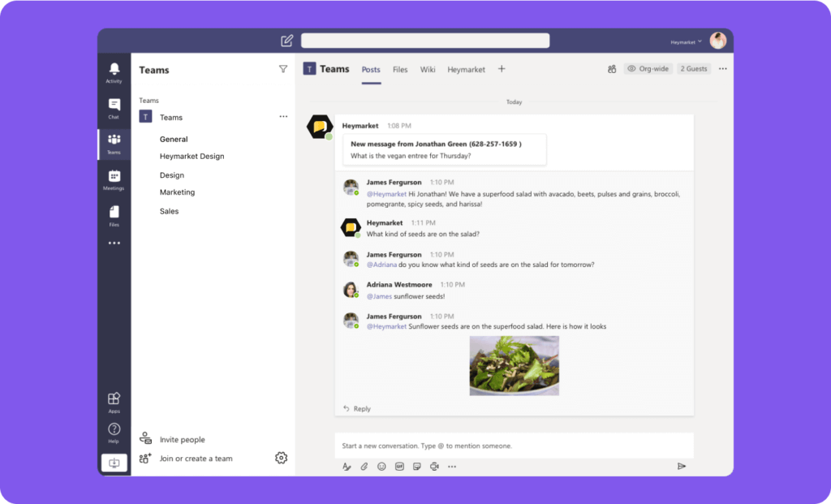This screenshot has width=831, height=504.
Task: Switch to the Files tab
Action: tap(400, 70)
